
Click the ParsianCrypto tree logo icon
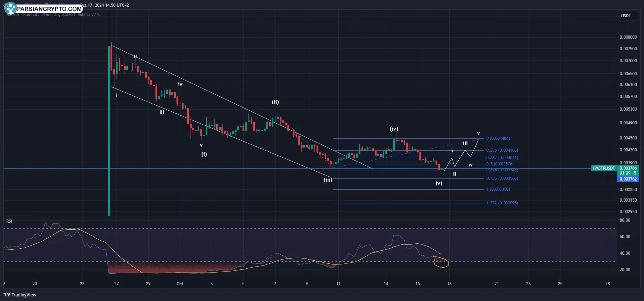coord(11,8)
